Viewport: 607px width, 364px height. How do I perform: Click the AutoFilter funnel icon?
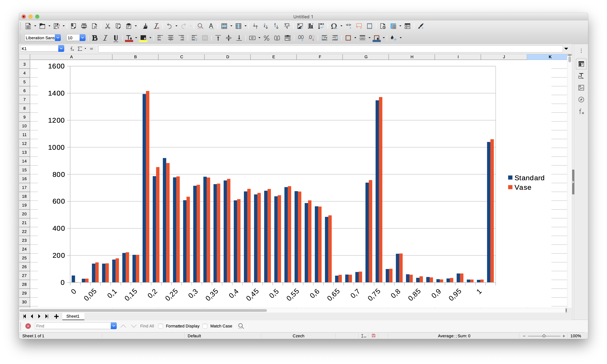(x=287, y=26)
